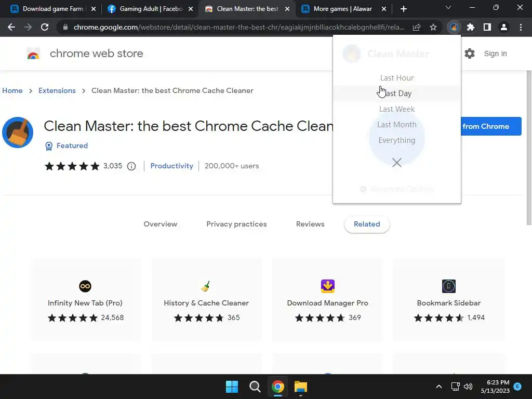Click the Chrome Web Store rainbow logo
The height and width of the screenshot is (399, 532).
tap(33, 54)
